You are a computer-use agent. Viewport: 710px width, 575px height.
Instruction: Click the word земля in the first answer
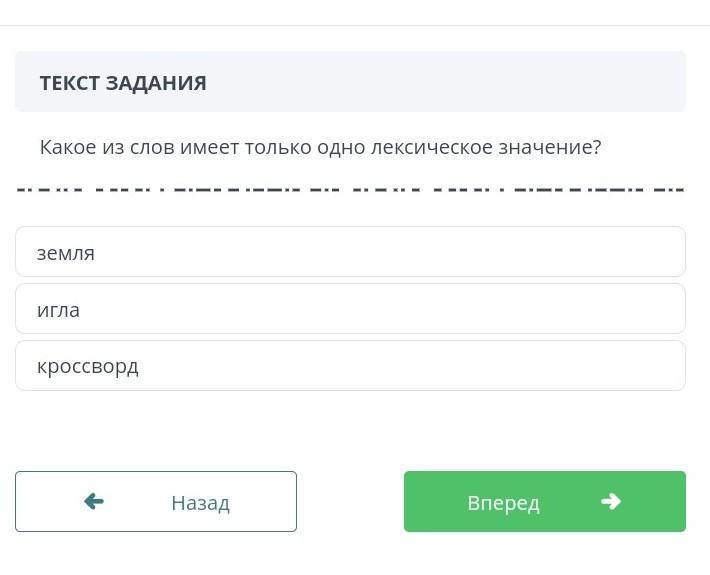click(x=66, y=253)
